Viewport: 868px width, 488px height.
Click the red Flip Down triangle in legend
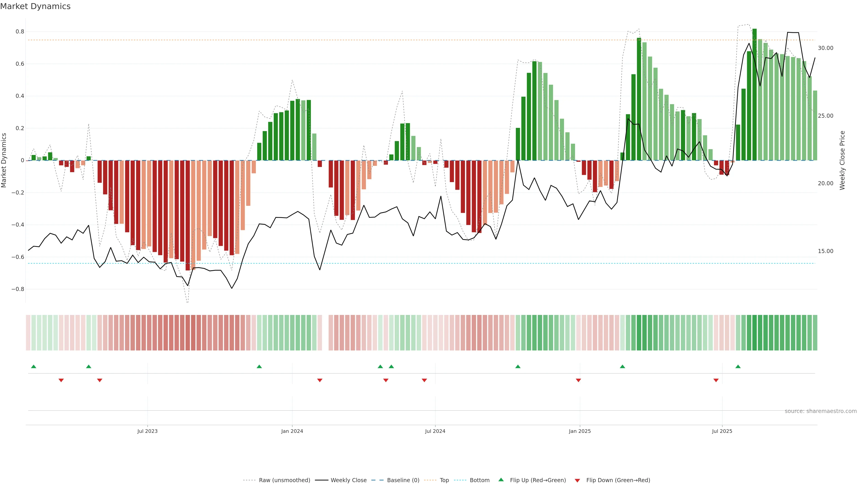577,481
